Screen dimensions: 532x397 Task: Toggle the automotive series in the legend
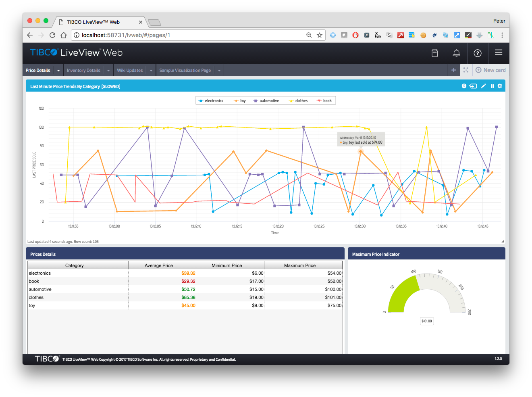266,101
